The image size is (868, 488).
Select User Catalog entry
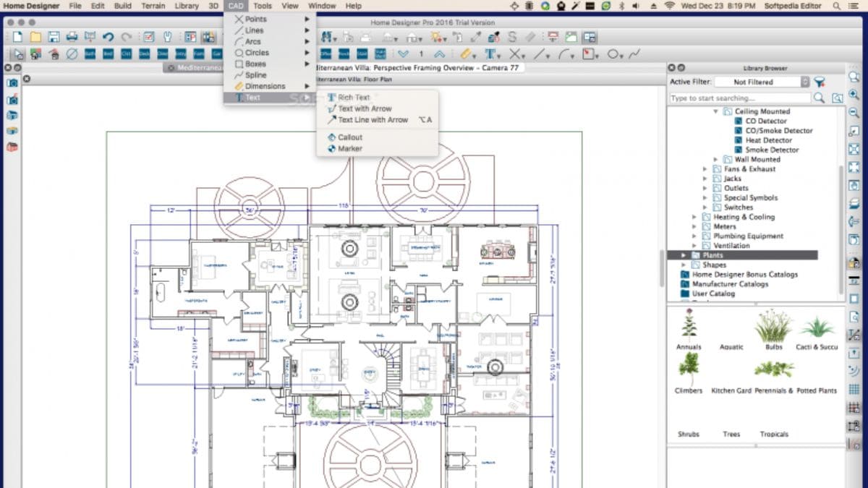point(713,294)
